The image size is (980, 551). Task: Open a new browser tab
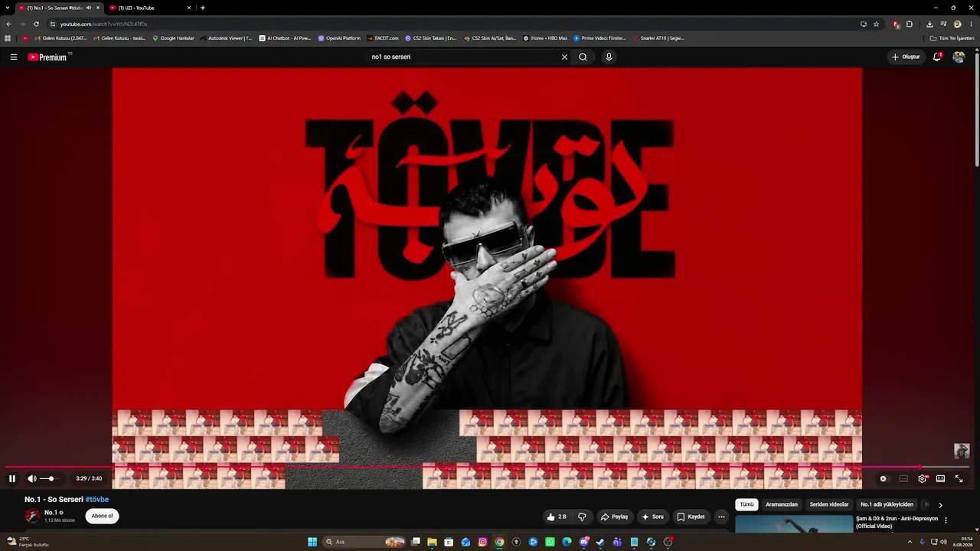203,8
